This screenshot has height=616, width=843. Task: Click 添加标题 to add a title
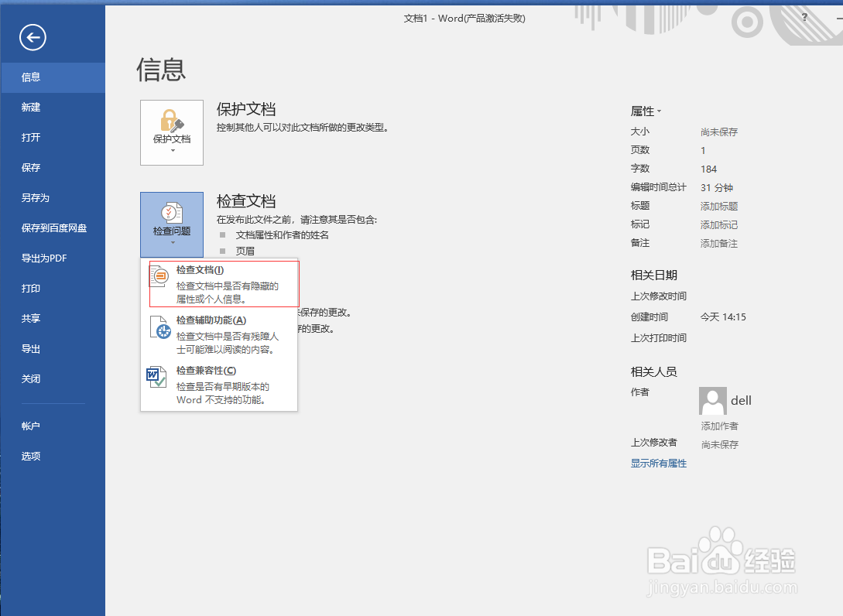(x=718, y=205)
